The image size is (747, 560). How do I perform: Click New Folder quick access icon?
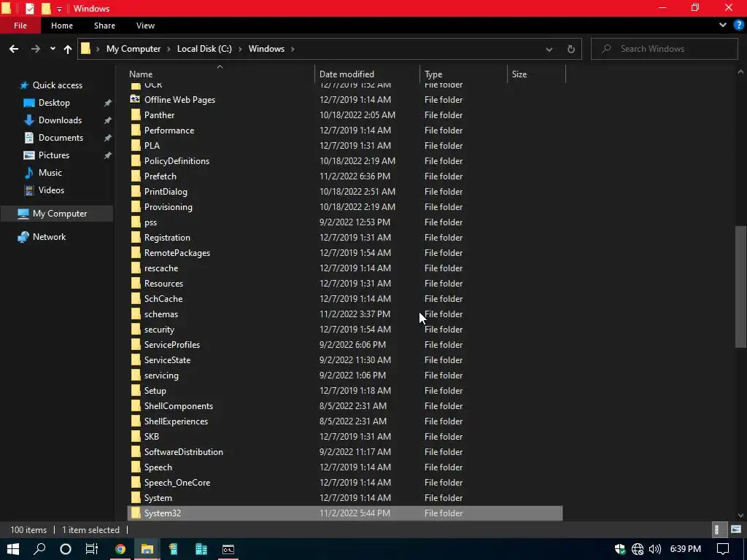46,9
